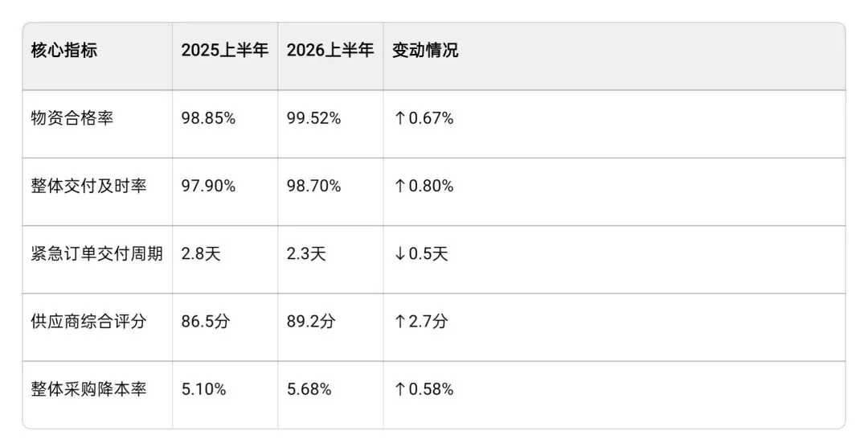The image size is (868, 448).
Task: Click the up arrow beside 0.67%
Action: click(399, 118)
